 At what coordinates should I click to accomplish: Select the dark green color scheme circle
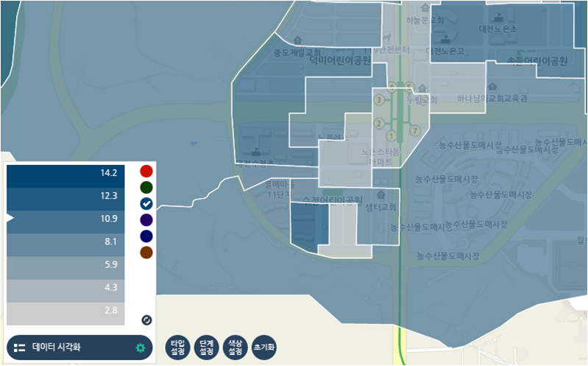pyautogui.click(x=146, y=187)
